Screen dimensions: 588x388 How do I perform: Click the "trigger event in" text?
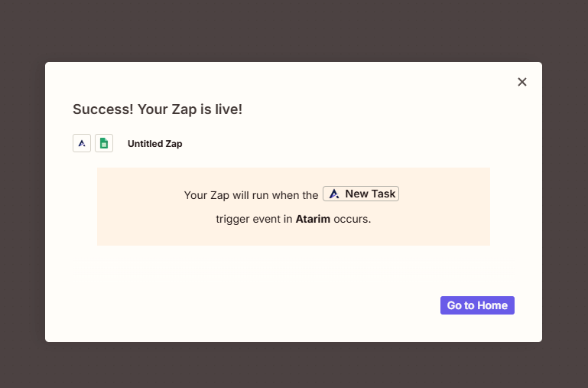pos(254,219)
